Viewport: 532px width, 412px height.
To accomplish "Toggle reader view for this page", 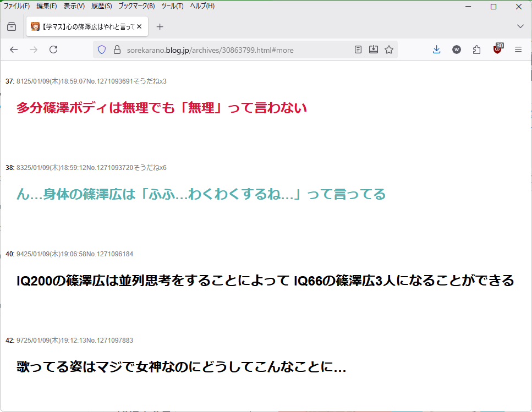I will click(358, 50).
